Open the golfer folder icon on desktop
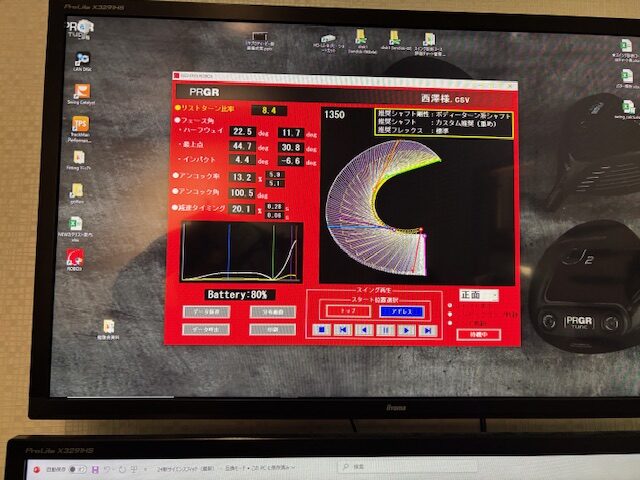Viewport: 640px width, 480px height. tap(77, 193)
